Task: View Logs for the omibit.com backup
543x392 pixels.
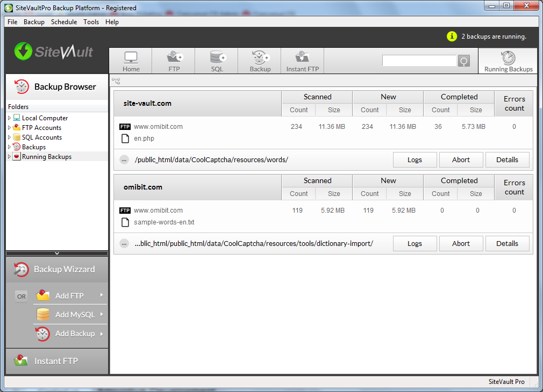Action: pyautogui.click(x=415, y=243)
